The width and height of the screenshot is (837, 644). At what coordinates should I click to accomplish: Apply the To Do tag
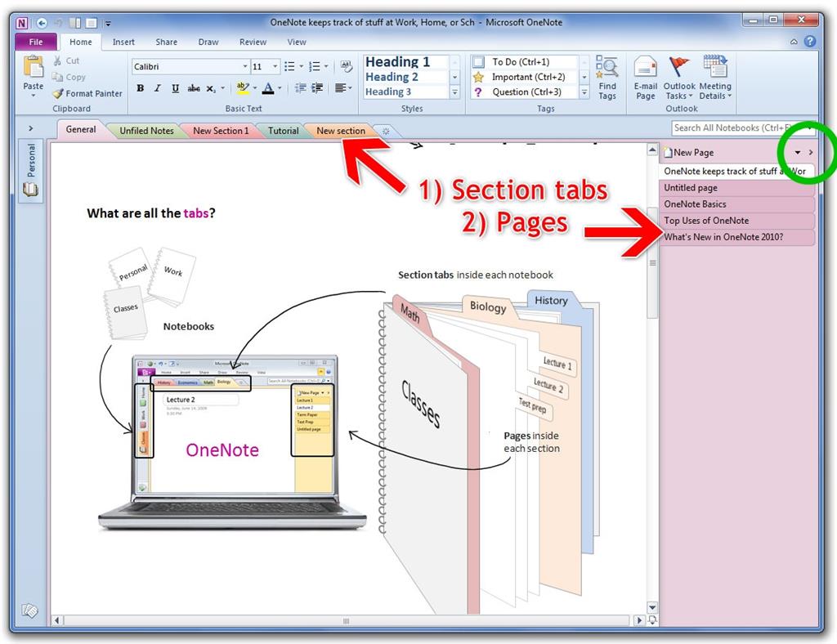pyautogui.click(x=519, y=61)
